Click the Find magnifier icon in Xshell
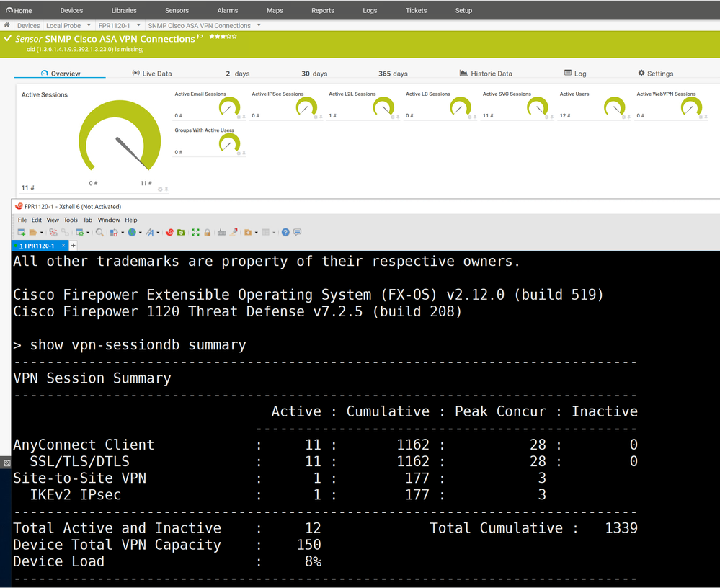 point(99,232)
